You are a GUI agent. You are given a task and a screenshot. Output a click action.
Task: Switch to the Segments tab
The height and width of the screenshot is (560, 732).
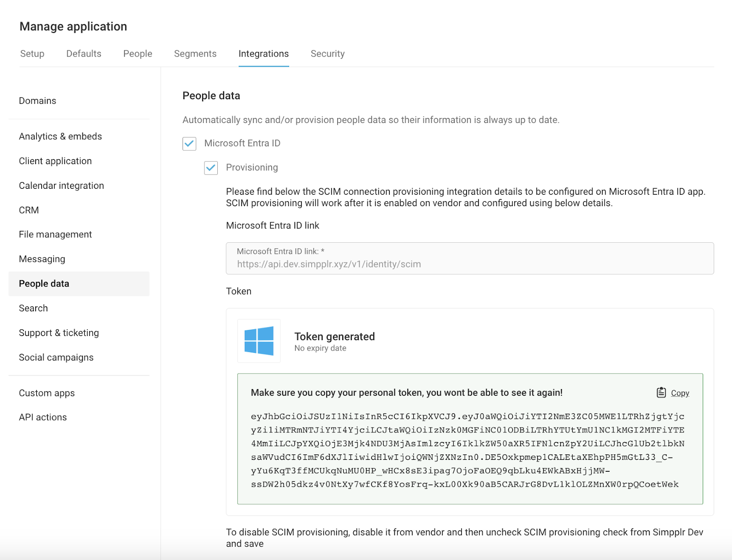click(195, 53)
